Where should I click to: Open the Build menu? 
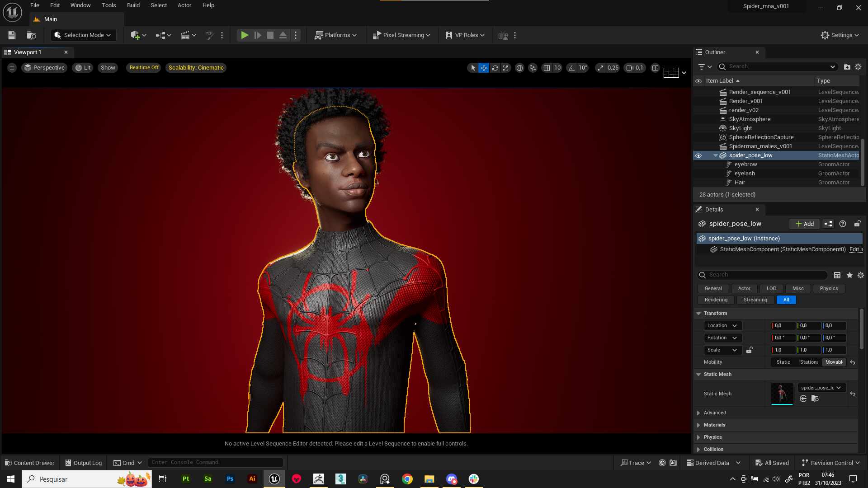133,5
